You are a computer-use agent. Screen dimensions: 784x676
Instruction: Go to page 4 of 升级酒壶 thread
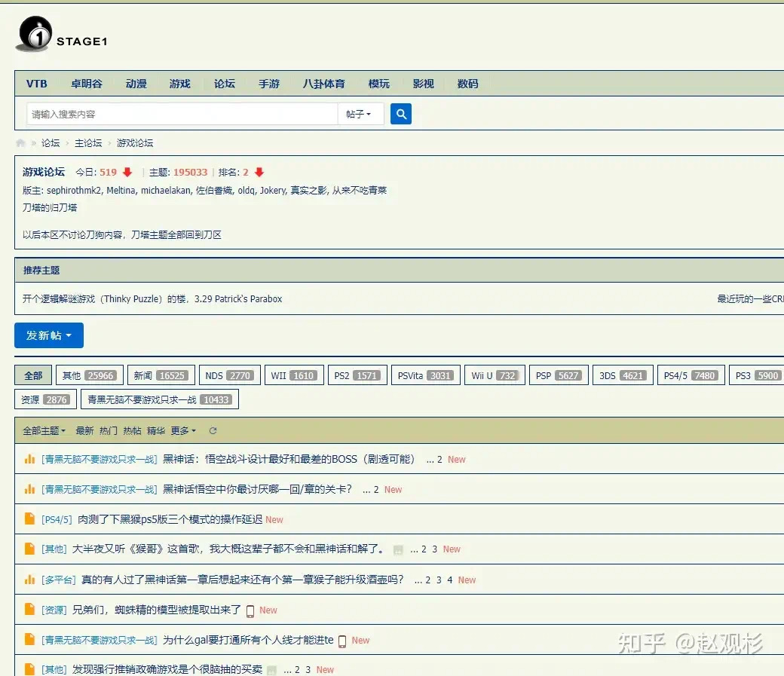click(450, 580)
